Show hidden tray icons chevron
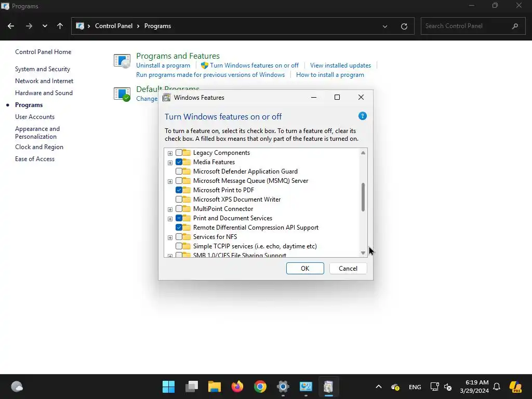Screen dimensions: 532x399 pyautogui.click(x=379, y=387)
